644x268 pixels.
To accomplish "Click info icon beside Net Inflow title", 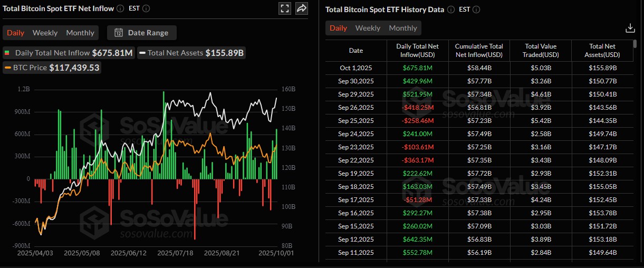I will coord(120,8).
